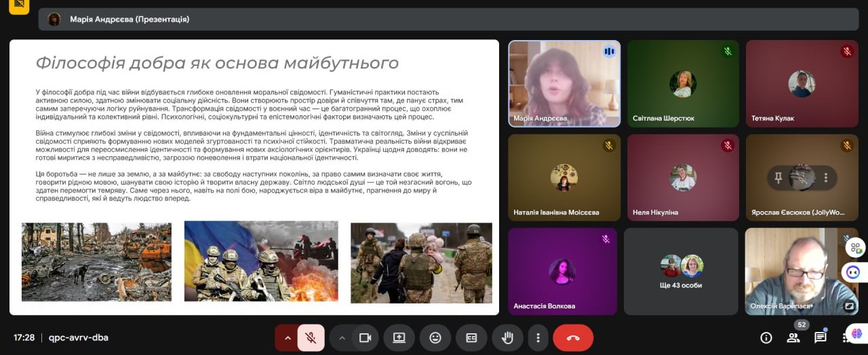Unmute the microphone in the call toolbar
Screen dimensions: 868x355
(x=311, y=337)
